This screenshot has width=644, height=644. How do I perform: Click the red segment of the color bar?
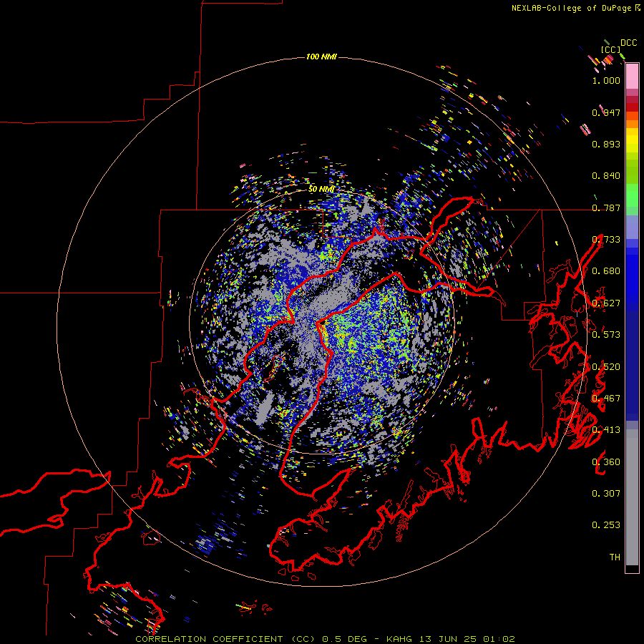coord(632,107)
